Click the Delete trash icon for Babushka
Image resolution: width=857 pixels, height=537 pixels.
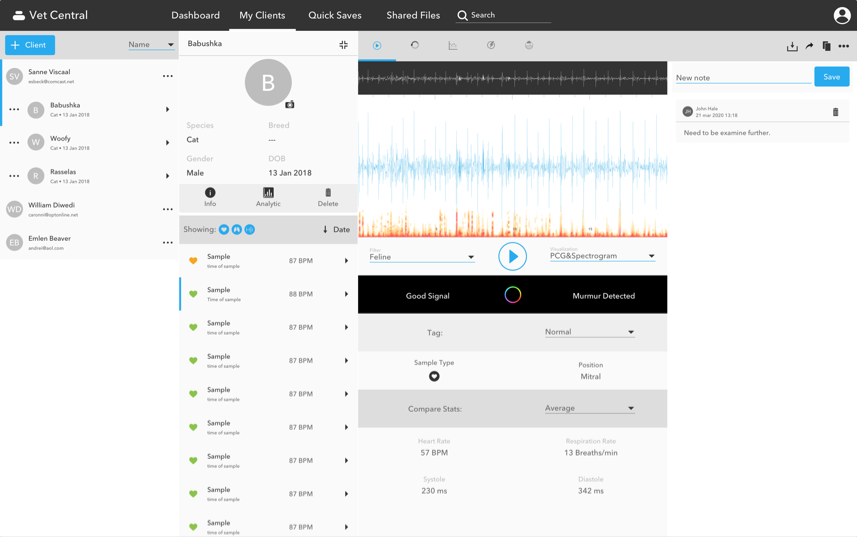[327, 197]
